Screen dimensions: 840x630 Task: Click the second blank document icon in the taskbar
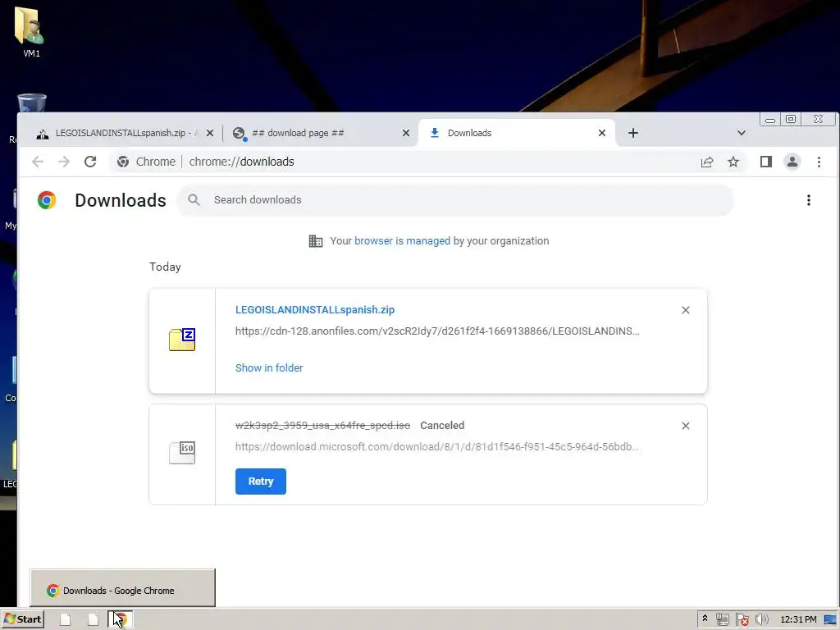pos(93,619)
